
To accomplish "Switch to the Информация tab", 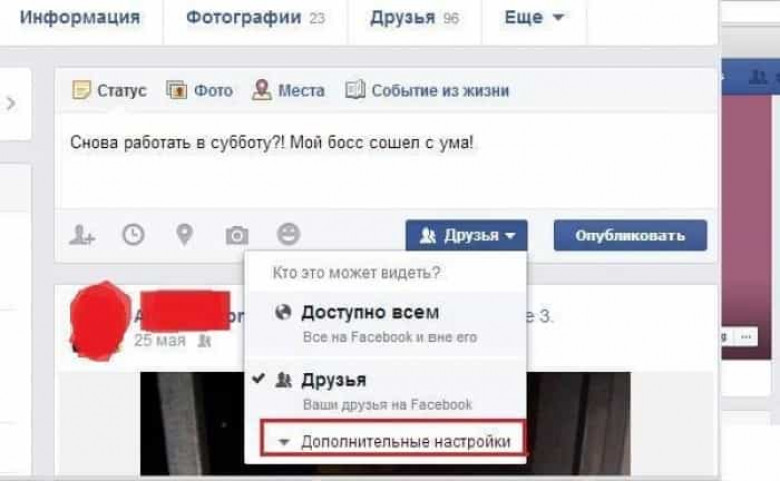I will pos(80,17).
